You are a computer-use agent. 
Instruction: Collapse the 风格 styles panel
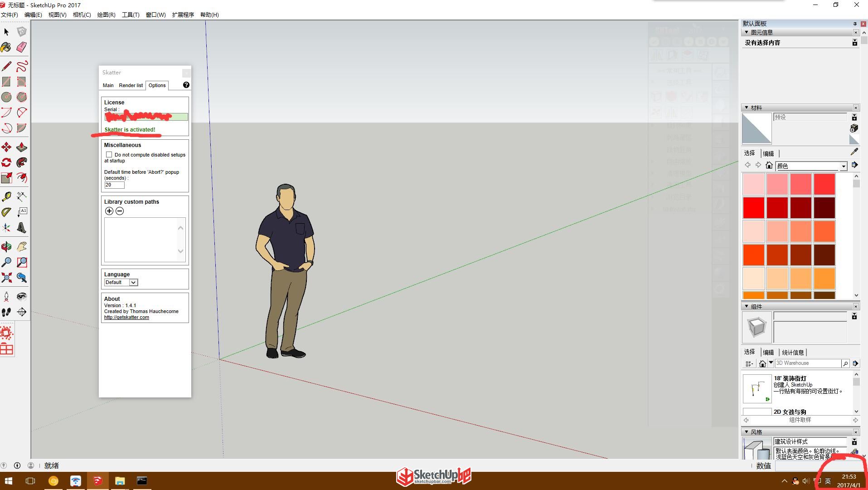click(x=747, y=432)
